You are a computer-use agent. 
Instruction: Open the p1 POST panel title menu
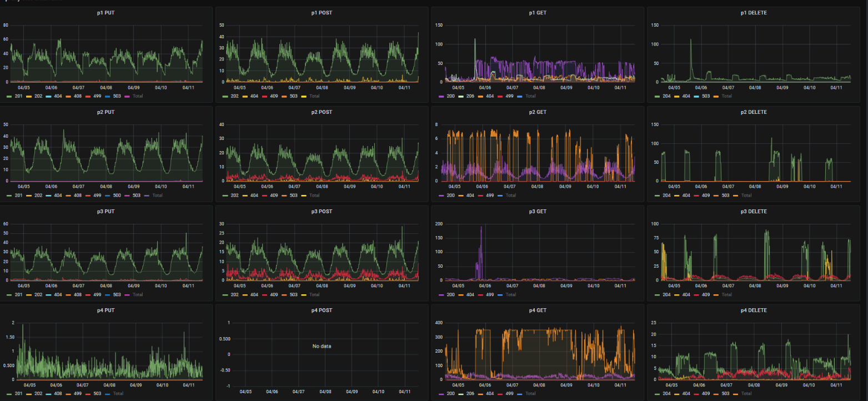coord(322,12)
